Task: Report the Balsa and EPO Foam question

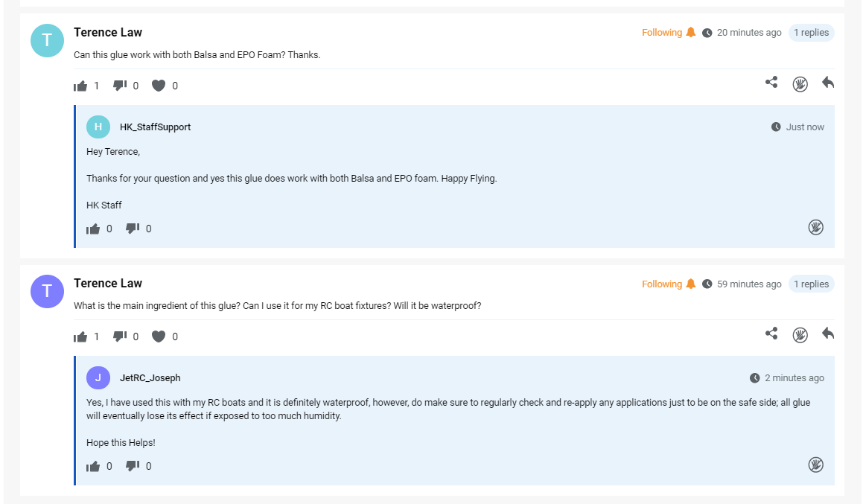Action: click(x=800, y=84)
